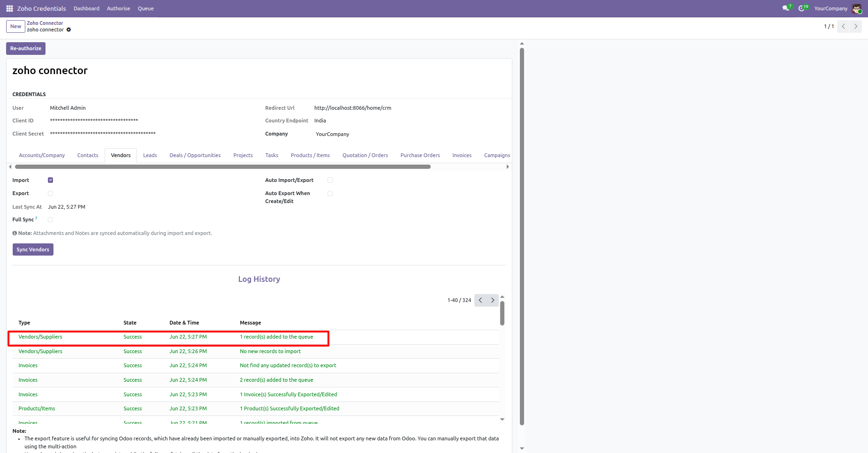Switch to the Invoices tab
868x453 pixels.
coord(462,155)
